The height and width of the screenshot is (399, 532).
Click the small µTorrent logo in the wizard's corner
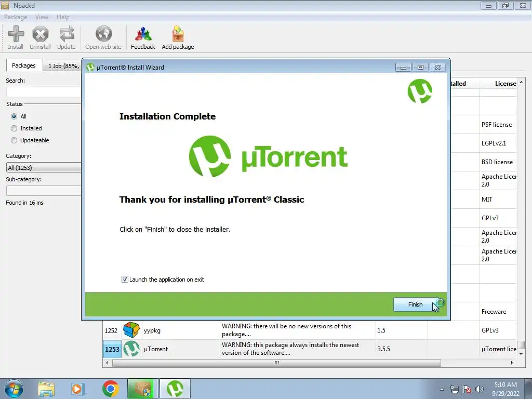420,91
